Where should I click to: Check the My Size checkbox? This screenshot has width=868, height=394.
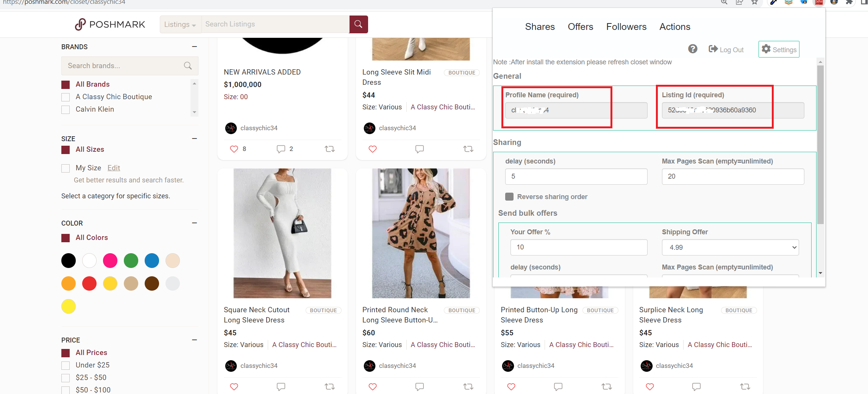pyautogui.click(x=66, y=168)
